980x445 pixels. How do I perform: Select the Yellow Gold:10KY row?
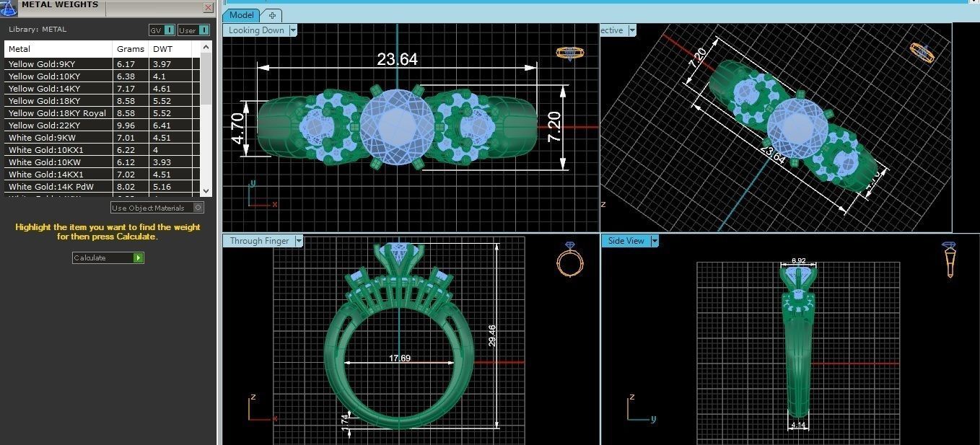pyautogui.click(x=102, y=76)
